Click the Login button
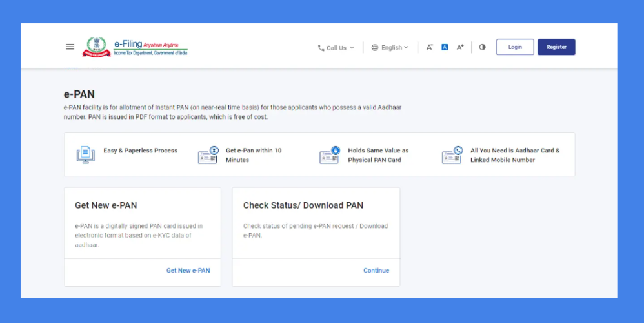Screen dimensions: 644x323 [515, 47]
